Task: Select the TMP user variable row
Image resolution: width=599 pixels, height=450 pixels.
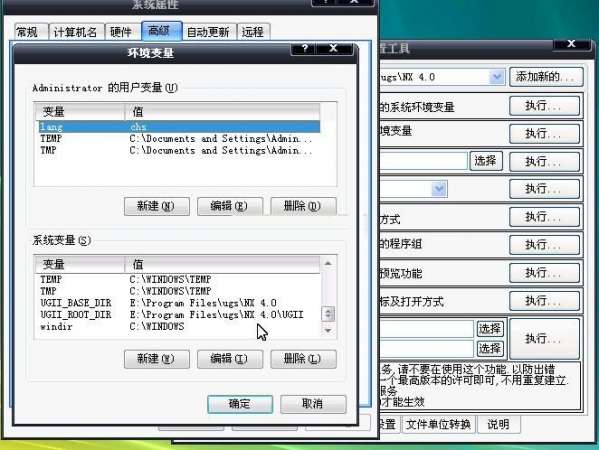Action: coord(180,151)
